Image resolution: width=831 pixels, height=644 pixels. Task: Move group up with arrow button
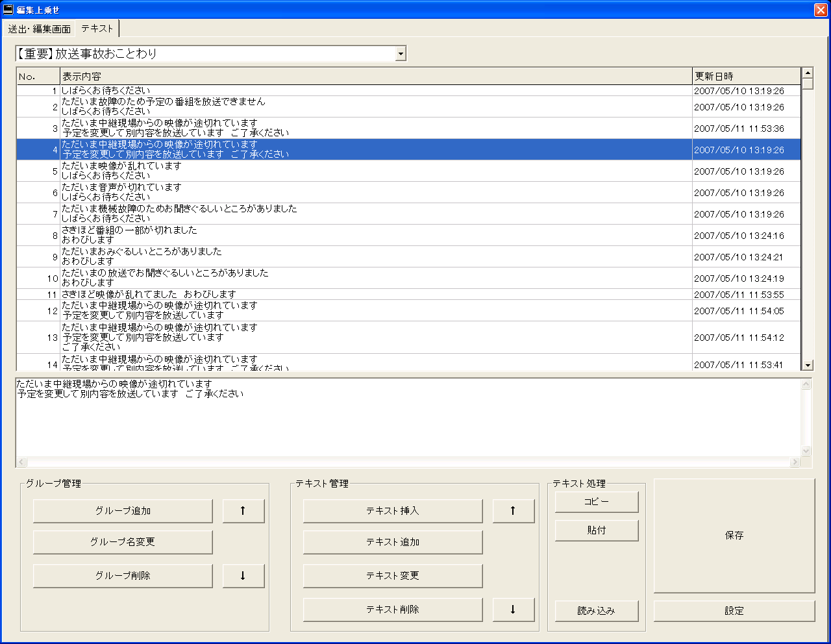tap(243, 511)
